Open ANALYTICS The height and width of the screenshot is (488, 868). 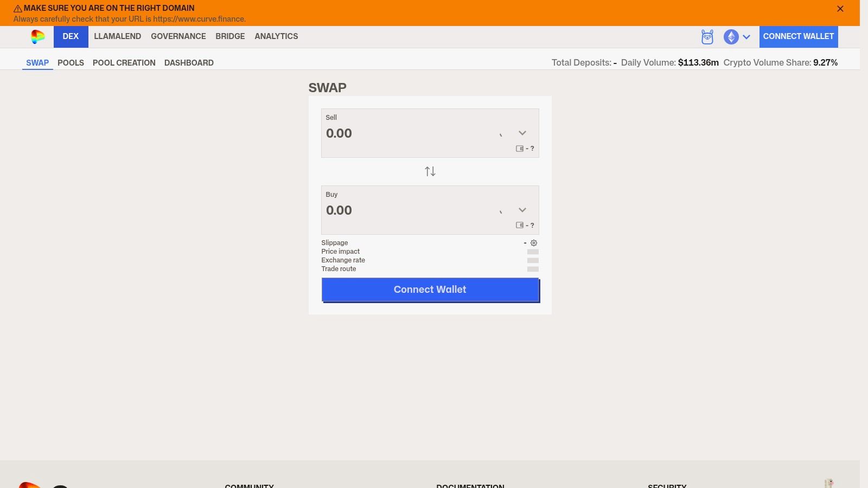[x=276, y=36]
